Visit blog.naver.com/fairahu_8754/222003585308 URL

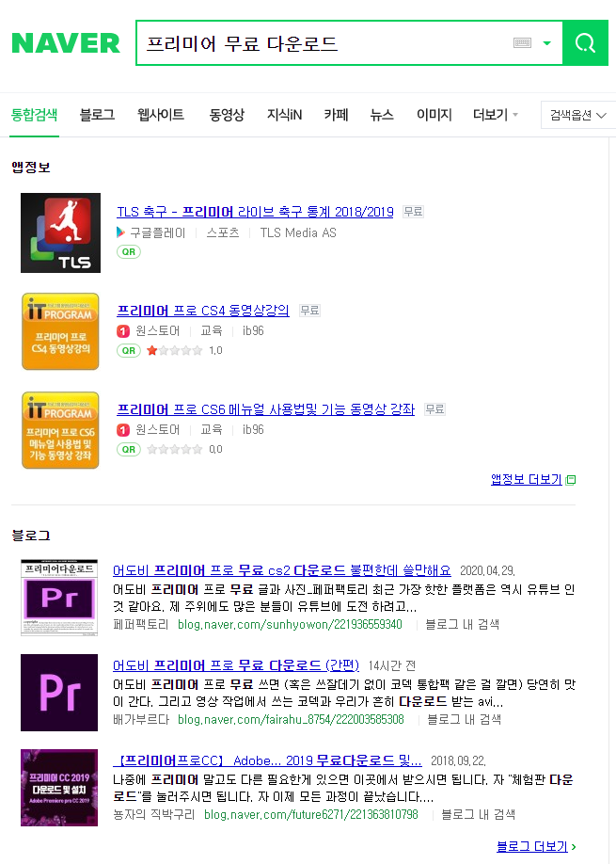[291, 720]
